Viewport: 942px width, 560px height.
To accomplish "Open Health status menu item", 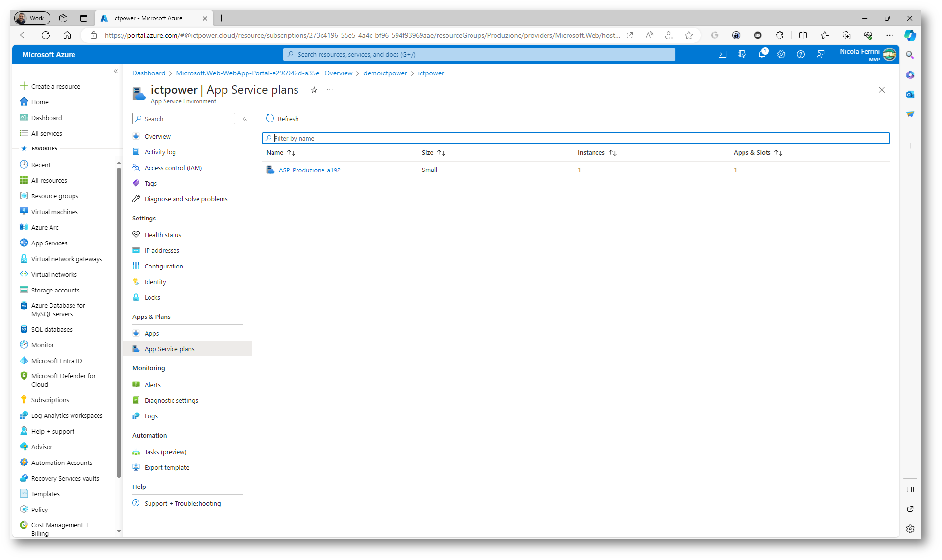I will tap(163, 235).
